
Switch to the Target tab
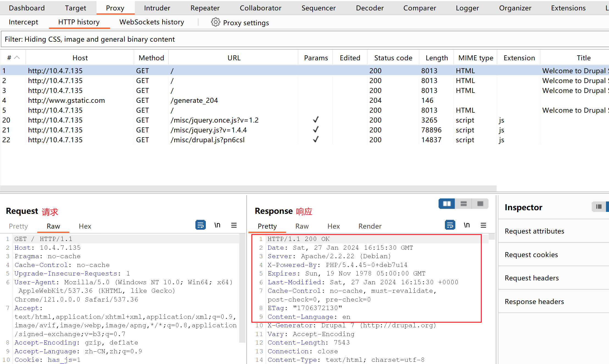click(x=75, y=8)
